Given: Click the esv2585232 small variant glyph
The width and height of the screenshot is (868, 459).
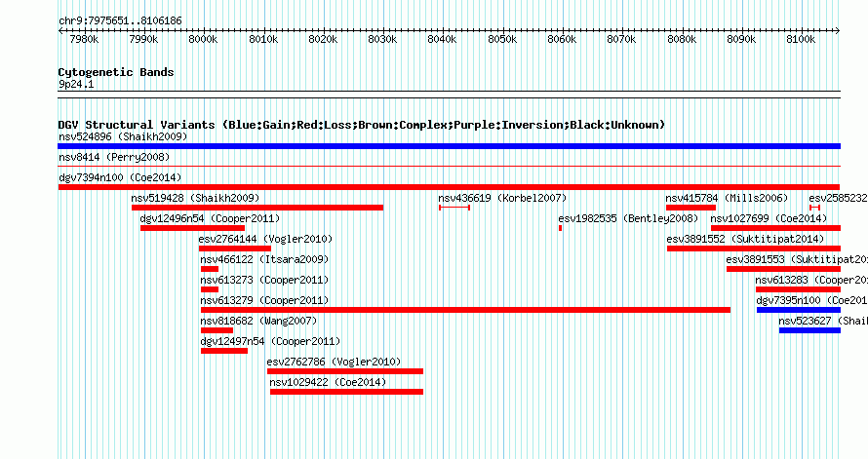Looking at the screenshot, I should pyautogui.click(x=814, y=208).
